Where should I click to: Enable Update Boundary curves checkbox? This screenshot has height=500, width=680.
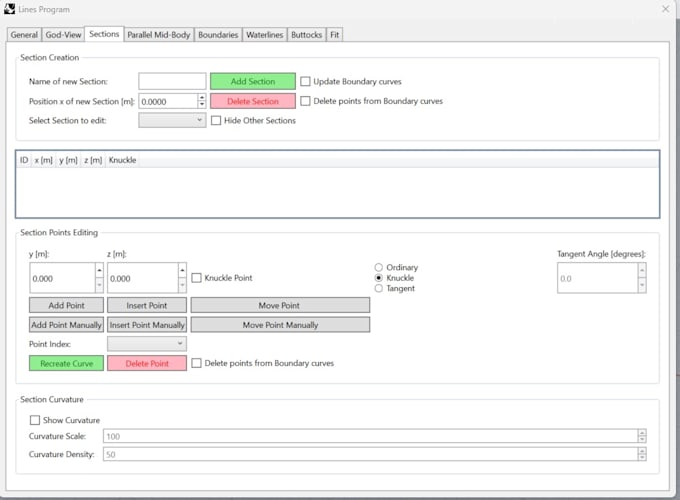point(305,81)
